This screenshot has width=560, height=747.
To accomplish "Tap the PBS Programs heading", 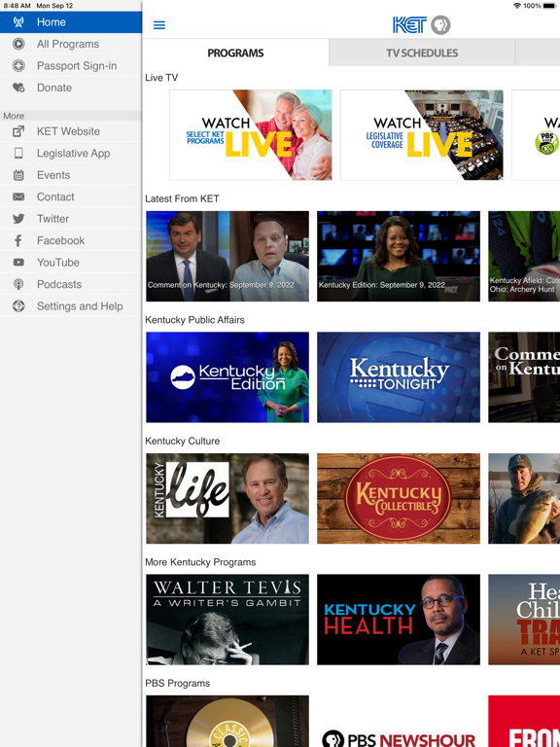I will (x=178, y=683).
